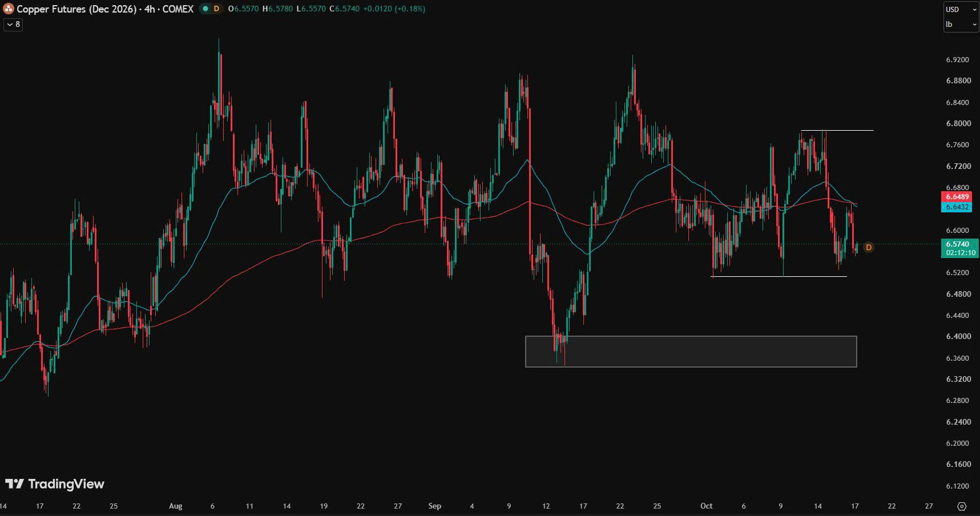Click the open value O6.5570
This screenshot has width=980, height=516.
243,9
